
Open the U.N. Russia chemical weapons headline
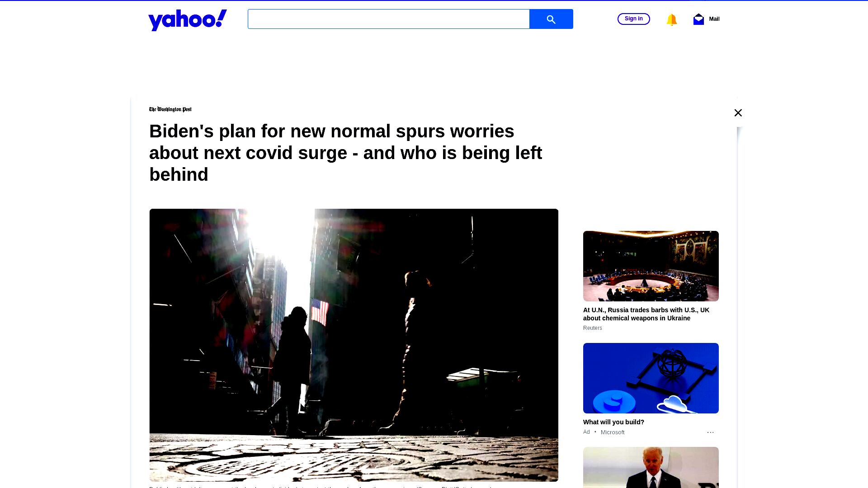646,314
